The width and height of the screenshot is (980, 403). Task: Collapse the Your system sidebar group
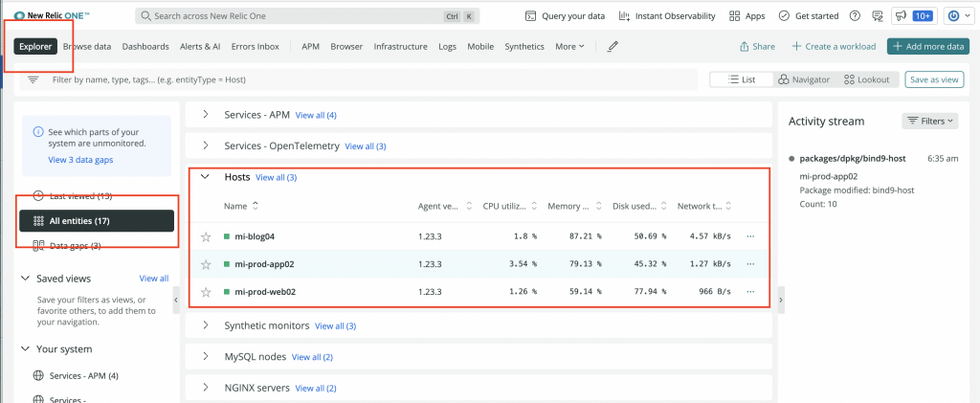point(26,349)
